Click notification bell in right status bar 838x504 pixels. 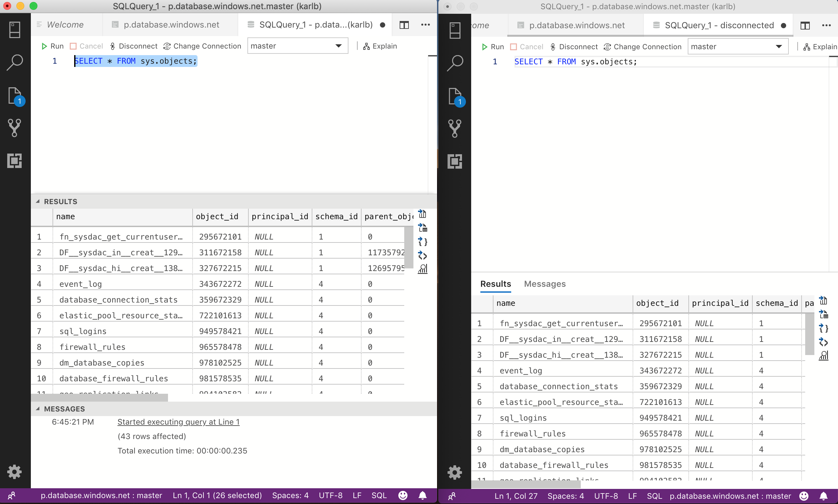[824, 496]
